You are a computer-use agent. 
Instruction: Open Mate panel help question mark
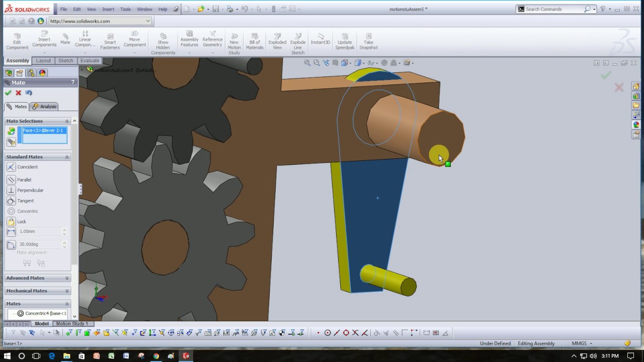click(x=73, y=82)
